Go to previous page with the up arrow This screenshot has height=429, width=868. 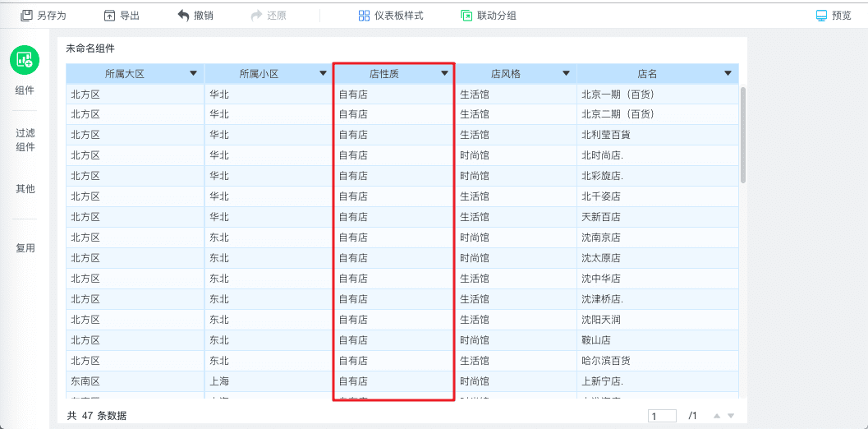pos(717,416)
